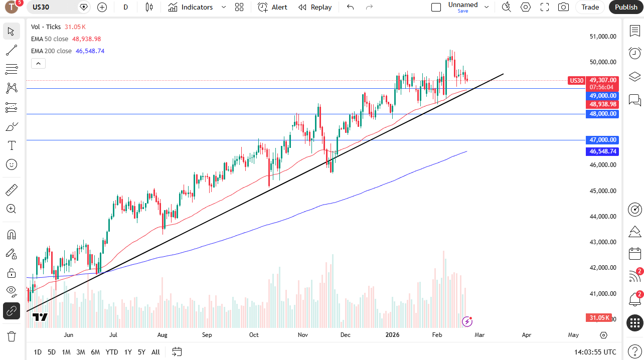The width and height of the screenshot is (644, 360).
Task: Collapse the indicator legend chevron
Action: click(39, 63)
